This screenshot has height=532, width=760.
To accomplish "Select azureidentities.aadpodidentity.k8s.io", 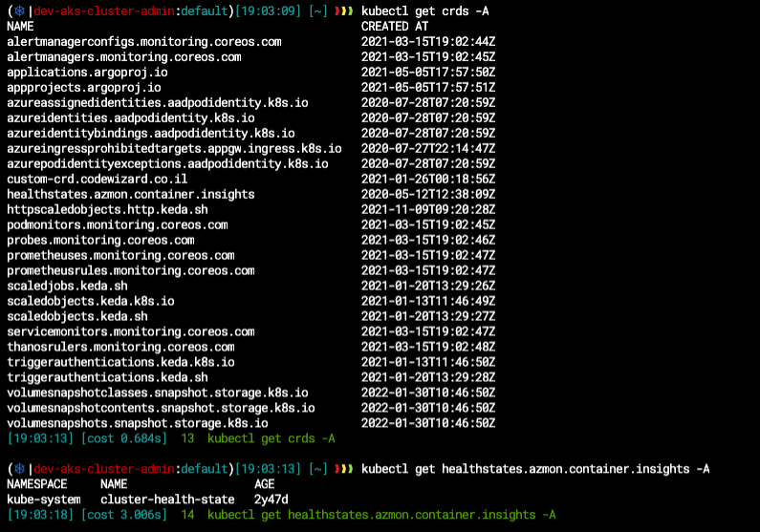I will coord(131,117).
